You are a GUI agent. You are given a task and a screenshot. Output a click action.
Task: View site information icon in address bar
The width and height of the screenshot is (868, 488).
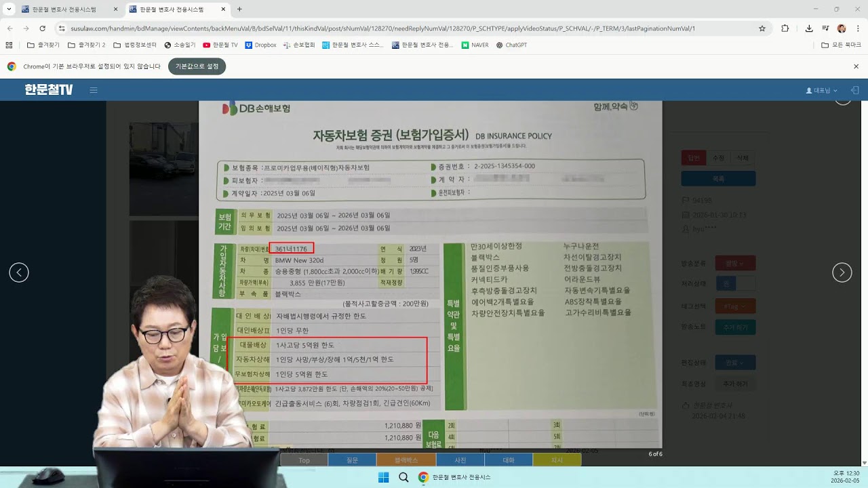pyautogui.click(x=62, y=28)
